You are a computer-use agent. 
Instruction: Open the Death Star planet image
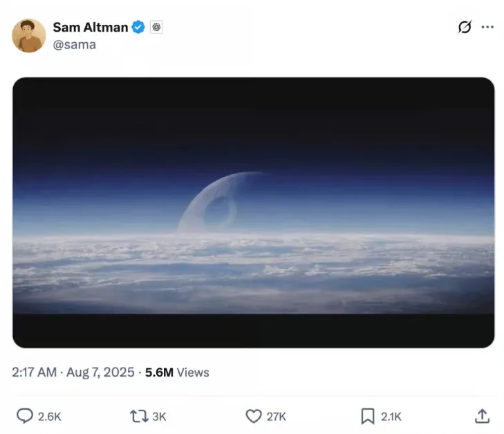point(253,212)
